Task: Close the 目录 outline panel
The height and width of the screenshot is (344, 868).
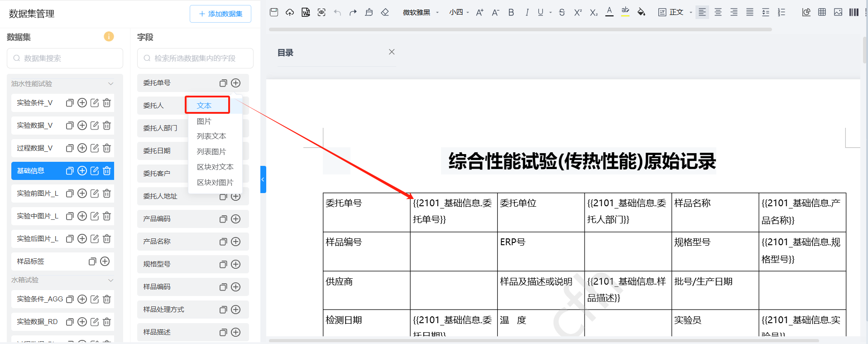Action: 392,52
